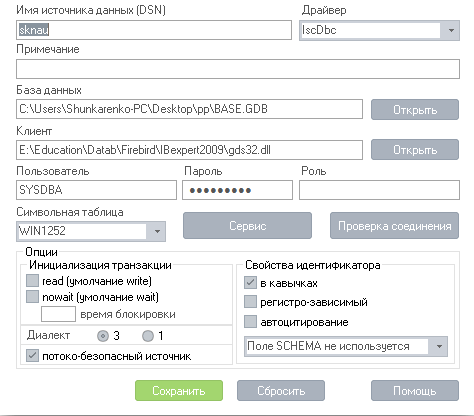474x416 pixels.
Task: Select dialect 3 radio button
Action: 103,336
